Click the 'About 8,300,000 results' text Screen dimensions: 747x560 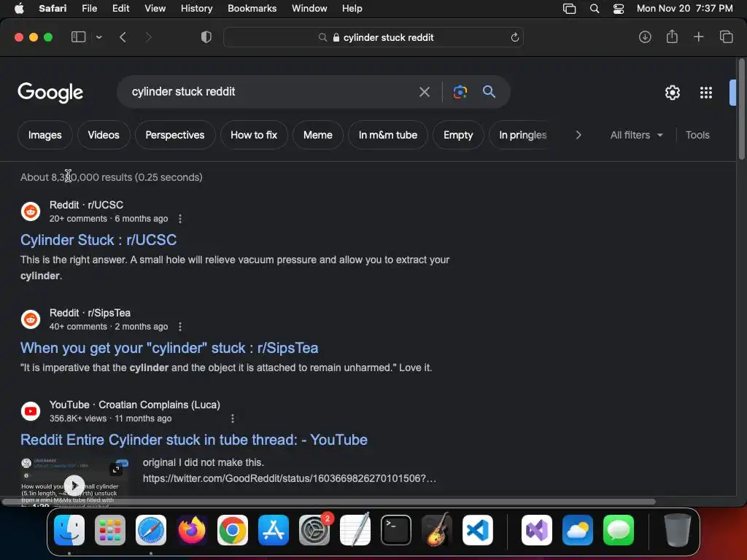pyautogui.click(x=76, y=177)
